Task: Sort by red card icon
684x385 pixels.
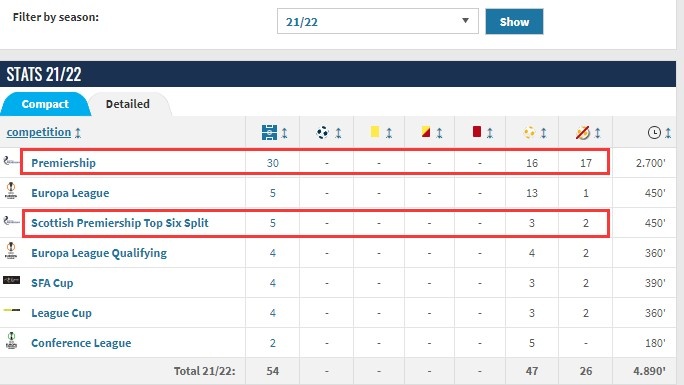Action: [x=477, y=132]
